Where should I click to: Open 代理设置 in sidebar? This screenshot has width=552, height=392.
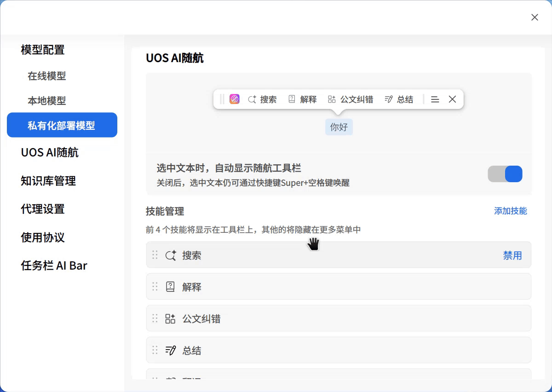[x=43, y=209]
